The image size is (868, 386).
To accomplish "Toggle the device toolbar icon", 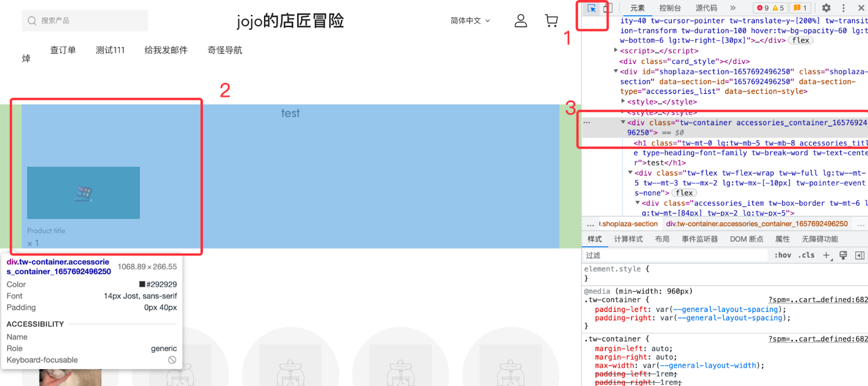I will (608, 8).
